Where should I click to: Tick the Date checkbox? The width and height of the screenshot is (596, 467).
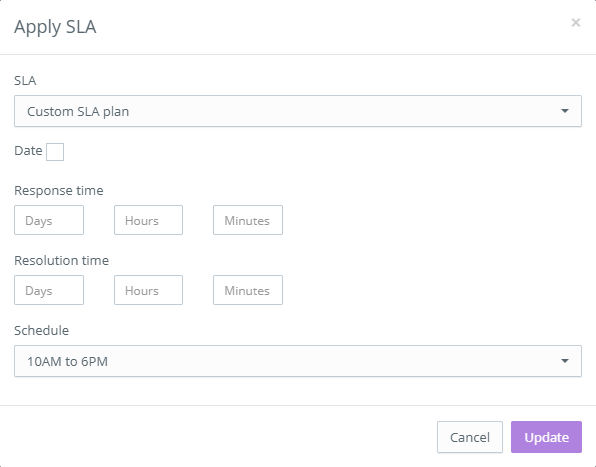(x=55, y=152)
